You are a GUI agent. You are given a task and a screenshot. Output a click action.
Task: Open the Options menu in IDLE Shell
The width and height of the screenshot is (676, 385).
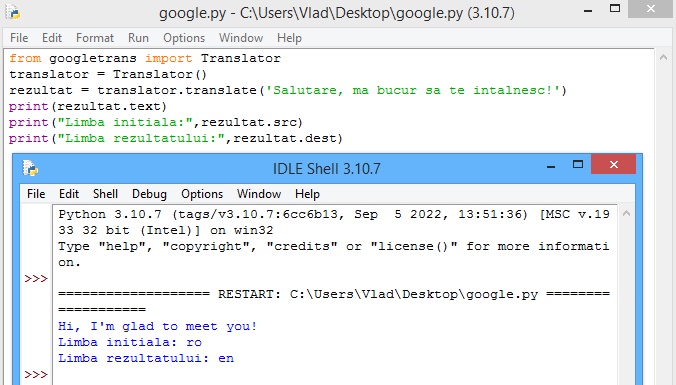[x=202, y=194]
